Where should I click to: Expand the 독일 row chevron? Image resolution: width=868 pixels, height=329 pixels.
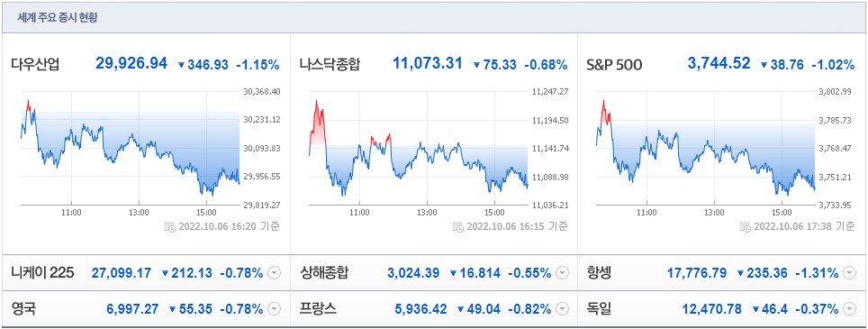point(850,309)
